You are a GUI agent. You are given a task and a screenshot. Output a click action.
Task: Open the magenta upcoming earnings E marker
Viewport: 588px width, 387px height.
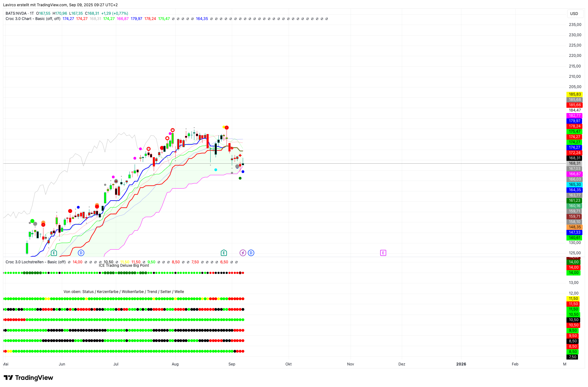pos(383,253)
